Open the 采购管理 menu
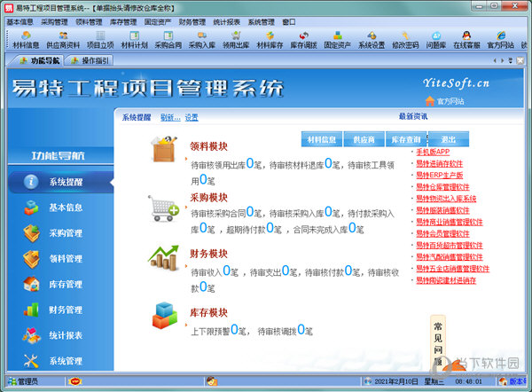Screen dimensions: 532x392 click(55, 22)
